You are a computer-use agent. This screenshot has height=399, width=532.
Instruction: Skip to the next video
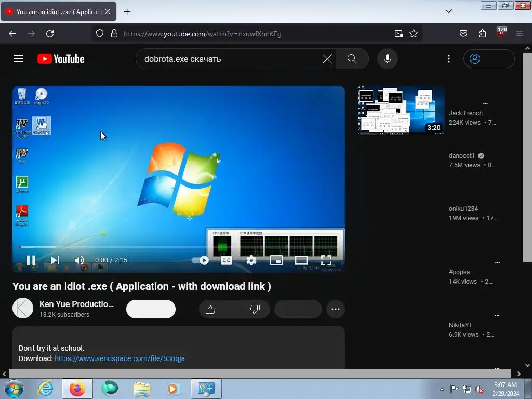(x=55, y=260)
